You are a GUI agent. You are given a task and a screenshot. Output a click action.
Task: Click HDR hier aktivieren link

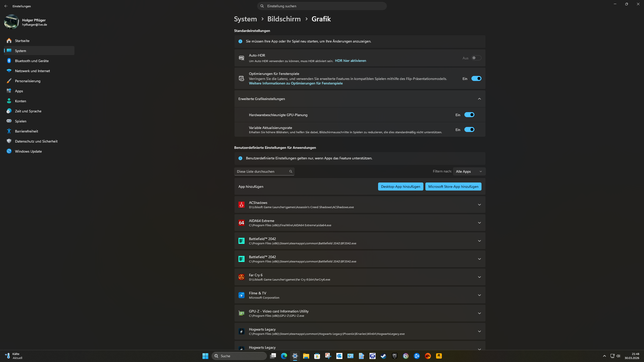pyautogui.click(x=350, y=61)
